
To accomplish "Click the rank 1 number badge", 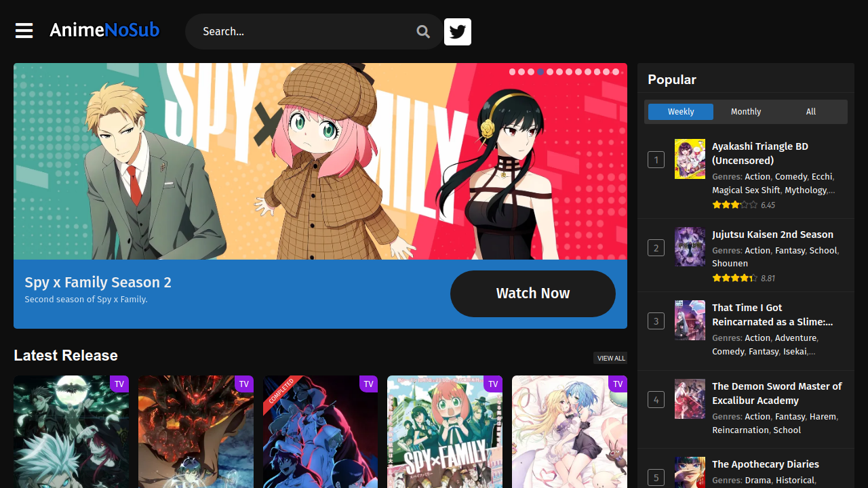I will pos(656,160).
